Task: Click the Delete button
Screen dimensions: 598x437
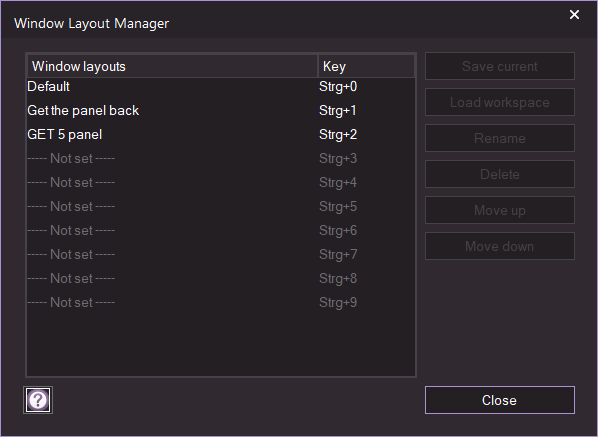Action: coord(500,174)
